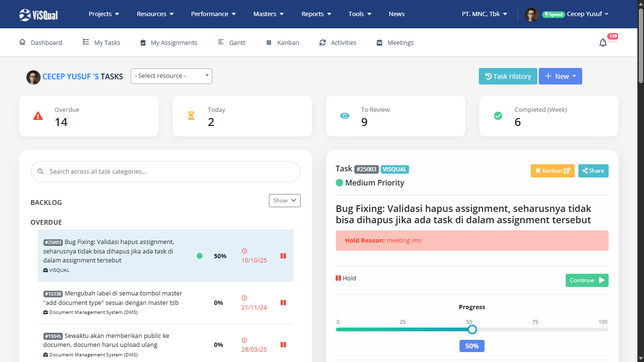Expand the New button dropdown
The width and height of the screenshot is (644, 362).
560,76
